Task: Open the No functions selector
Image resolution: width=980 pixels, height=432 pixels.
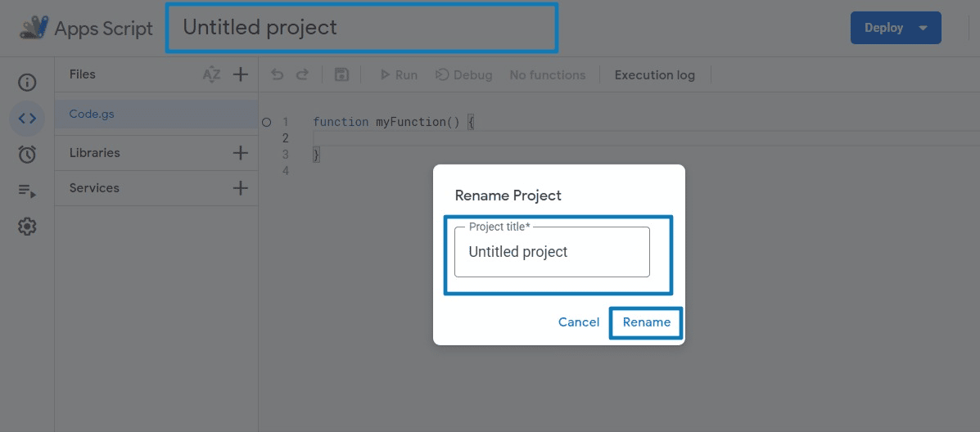Action: 548,75
